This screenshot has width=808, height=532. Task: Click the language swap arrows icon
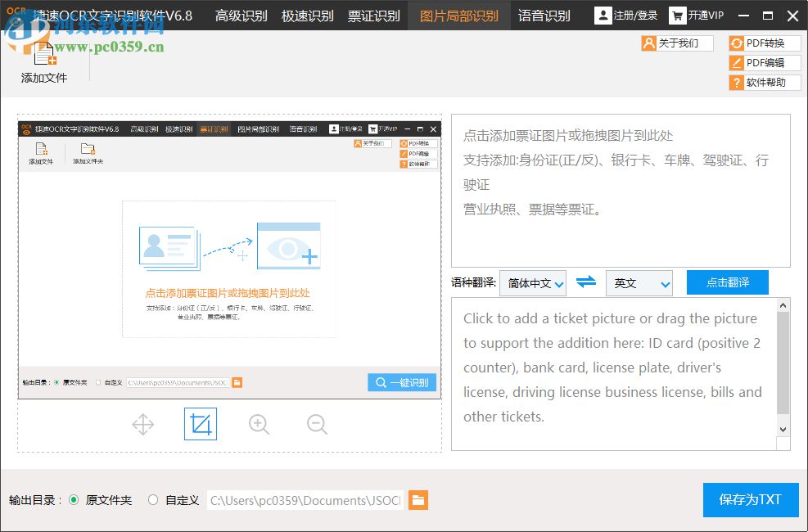(x=586, y=282)
